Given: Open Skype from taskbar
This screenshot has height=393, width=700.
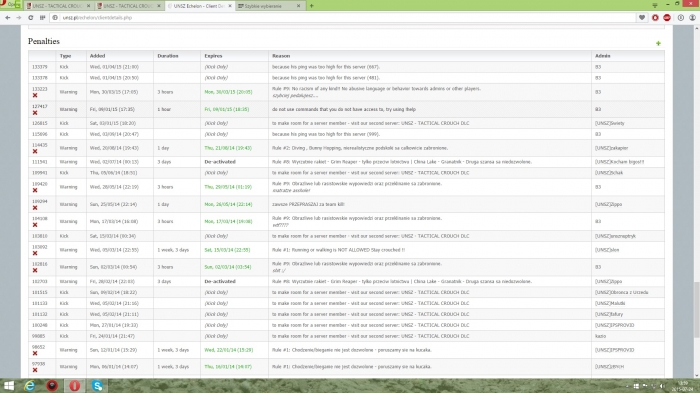Looking at the screenshot, I should click(97, 385).
